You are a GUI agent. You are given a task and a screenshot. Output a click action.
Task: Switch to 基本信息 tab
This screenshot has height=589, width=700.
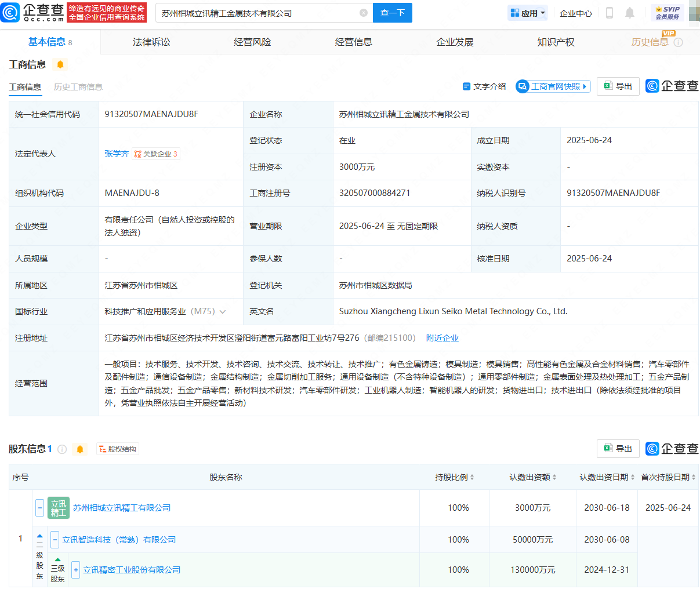tap(50, 42)
